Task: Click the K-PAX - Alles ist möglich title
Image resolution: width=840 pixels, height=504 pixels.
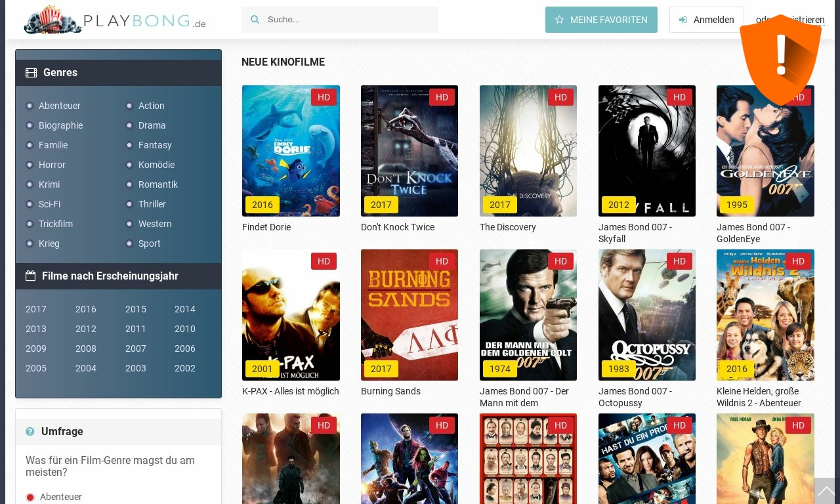Action: click(291, 391)
